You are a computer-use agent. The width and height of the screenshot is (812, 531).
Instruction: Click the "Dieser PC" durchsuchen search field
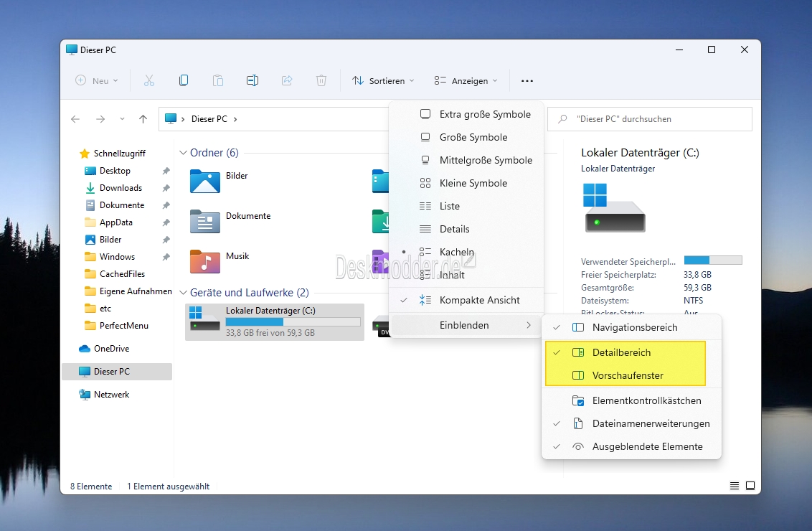point(649,119)
